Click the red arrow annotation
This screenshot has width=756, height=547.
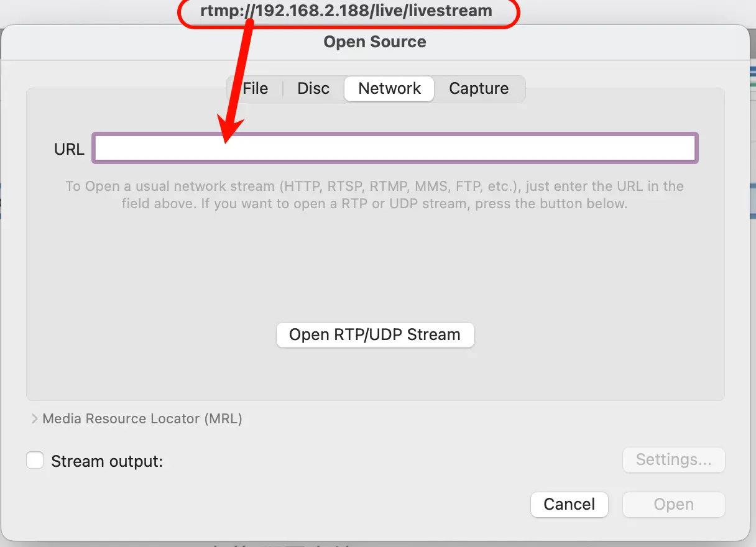239,81
